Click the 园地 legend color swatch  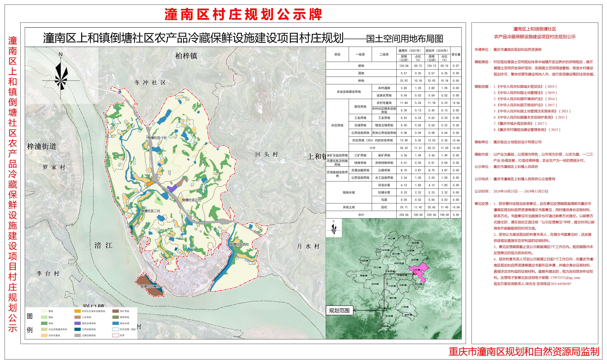click(x=44, y=317)
